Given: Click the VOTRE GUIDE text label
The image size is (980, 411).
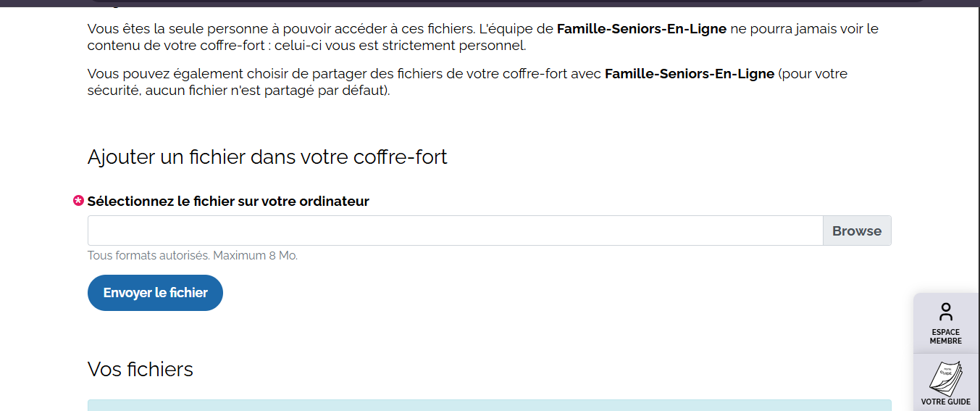Looking at the screenshot, I should [x=946, y=402].
